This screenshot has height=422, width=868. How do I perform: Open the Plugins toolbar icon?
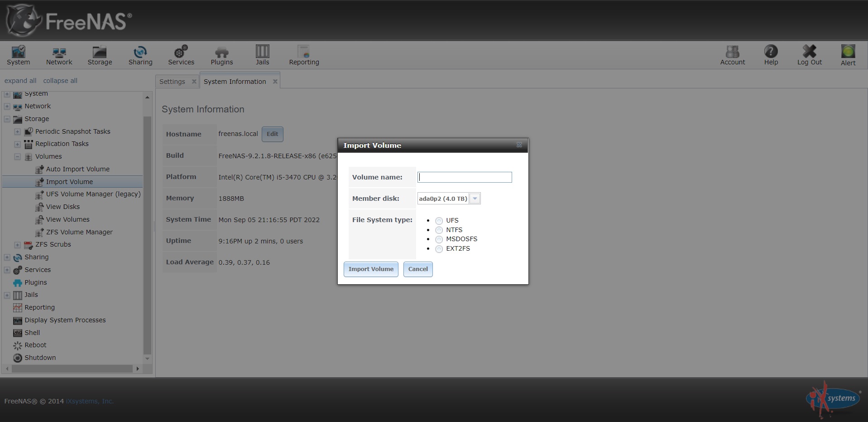tap(222, 55)
